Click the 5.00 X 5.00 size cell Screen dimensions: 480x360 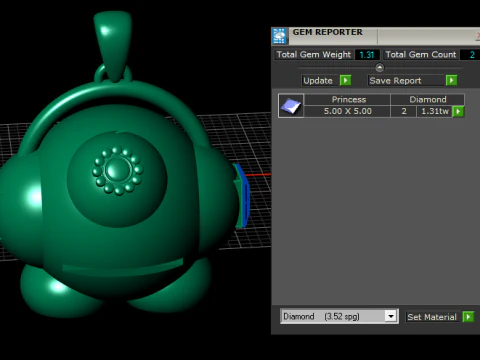pos(348,111)
